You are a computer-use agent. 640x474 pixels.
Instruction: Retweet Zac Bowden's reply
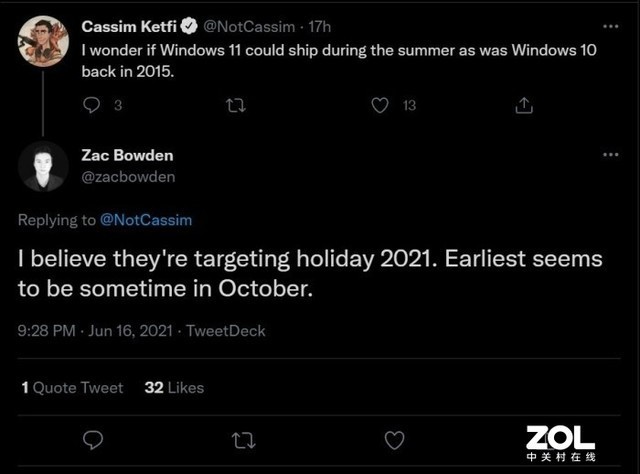pyautogui.click(x=243, y=438)
